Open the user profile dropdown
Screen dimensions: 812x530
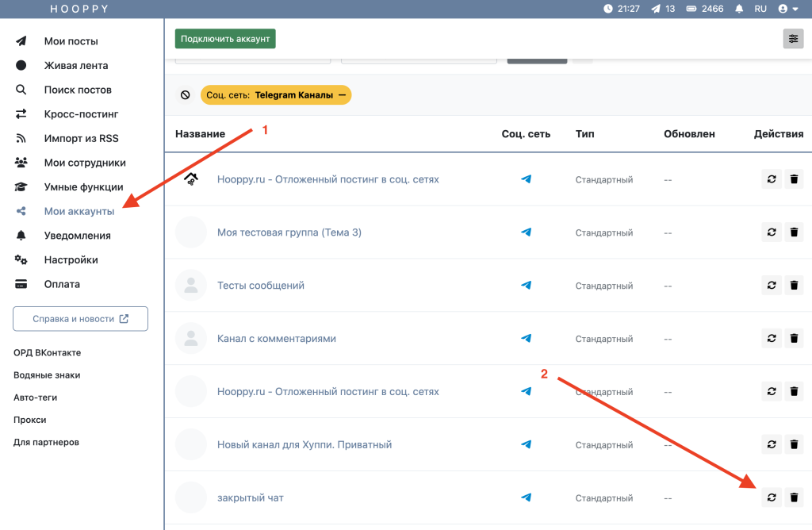(x=788, y=9)
